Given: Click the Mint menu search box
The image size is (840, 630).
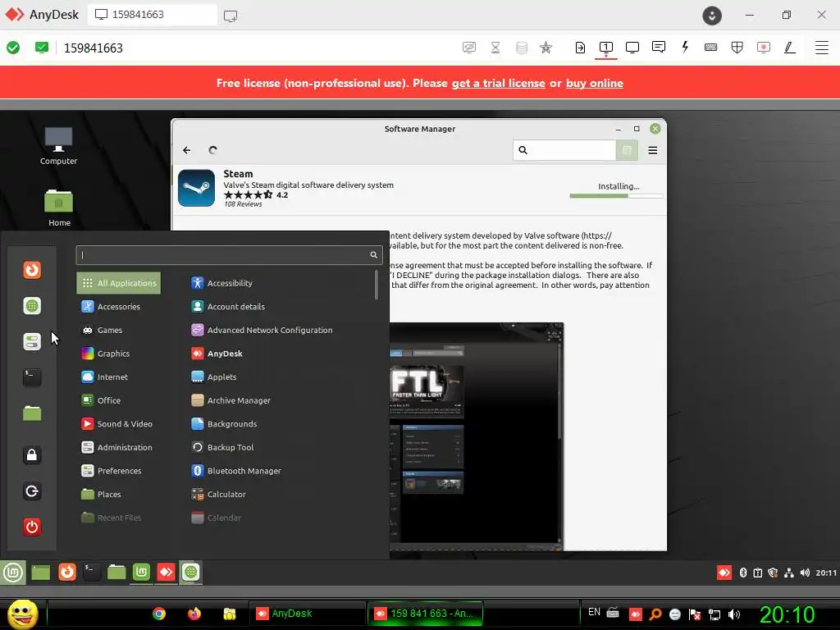Looking at the screenshot, I should [230, 255].
